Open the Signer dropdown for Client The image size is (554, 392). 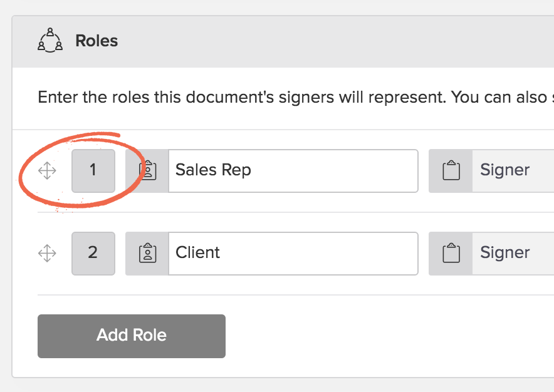(x=513, y=254)
